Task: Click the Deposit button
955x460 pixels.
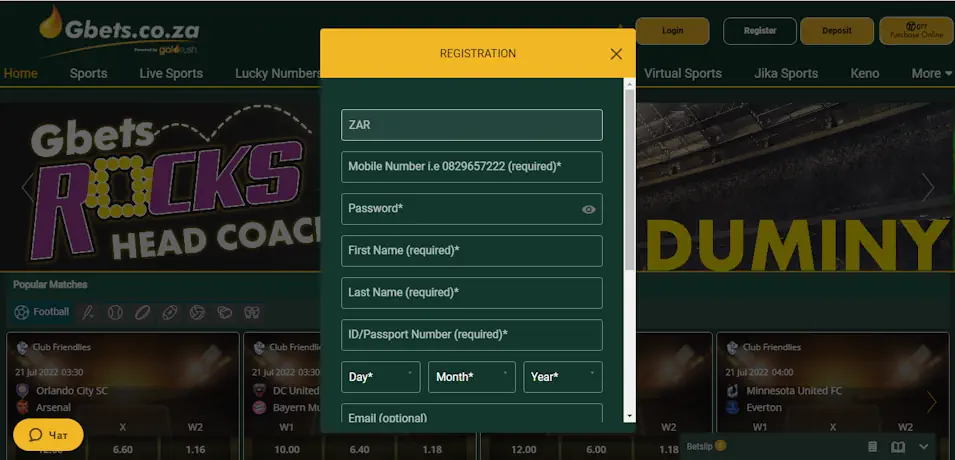Action: pos(836,31)
